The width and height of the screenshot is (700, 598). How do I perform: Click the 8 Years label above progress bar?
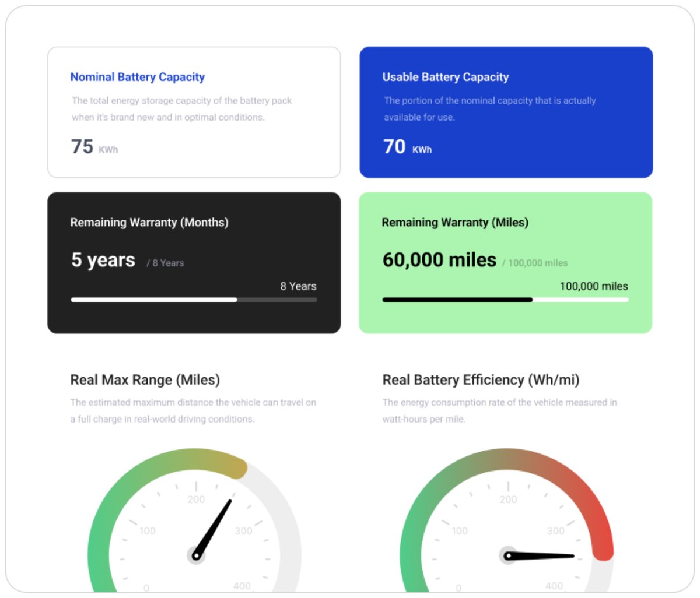coord(298,286)
